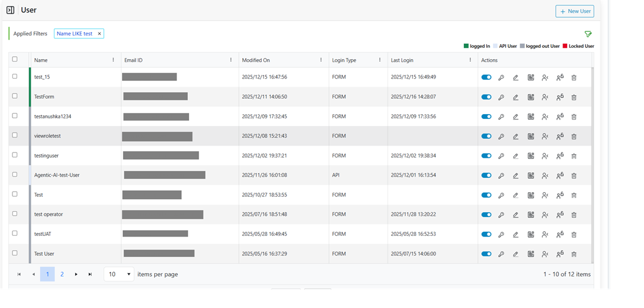Open the items per page dropdown

pos(119,274)
